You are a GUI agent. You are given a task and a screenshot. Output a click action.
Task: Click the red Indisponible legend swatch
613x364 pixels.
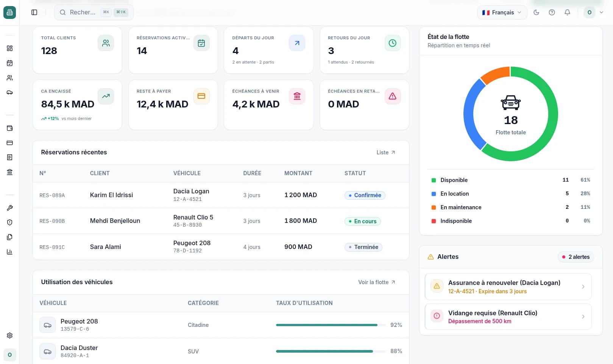point(434,221)
